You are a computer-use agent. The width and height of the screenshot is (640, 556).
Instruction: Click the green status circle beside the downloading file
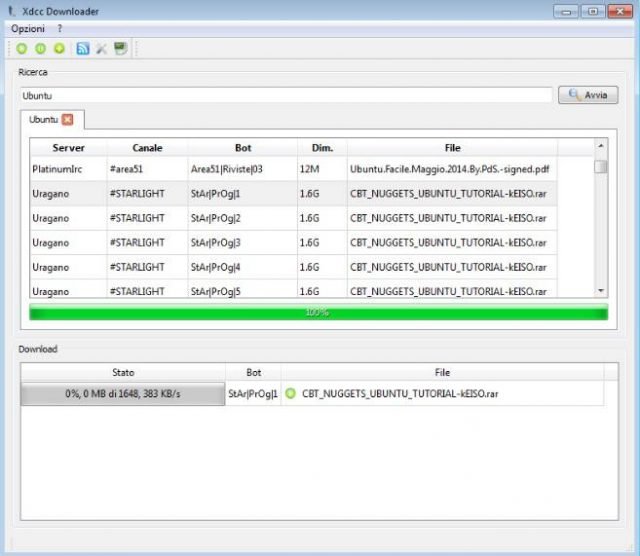click(x=290, y=394)
